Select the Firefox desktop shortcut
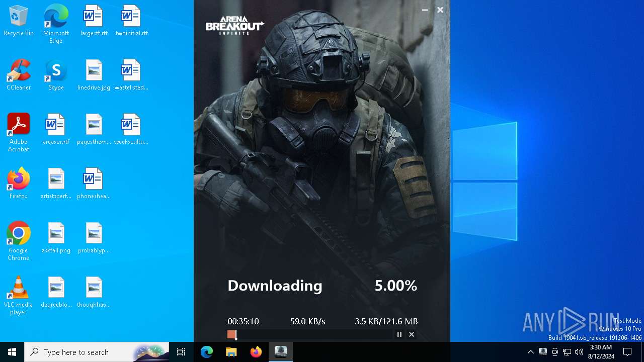The width and height of the screenshot is (644, 362). point(19,184)
